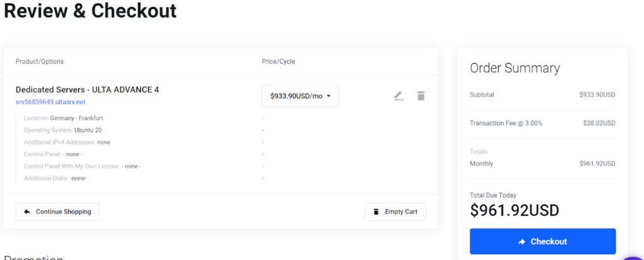644x260 pixels.
Task: Click the Order Summary heading
Action: 514,68
